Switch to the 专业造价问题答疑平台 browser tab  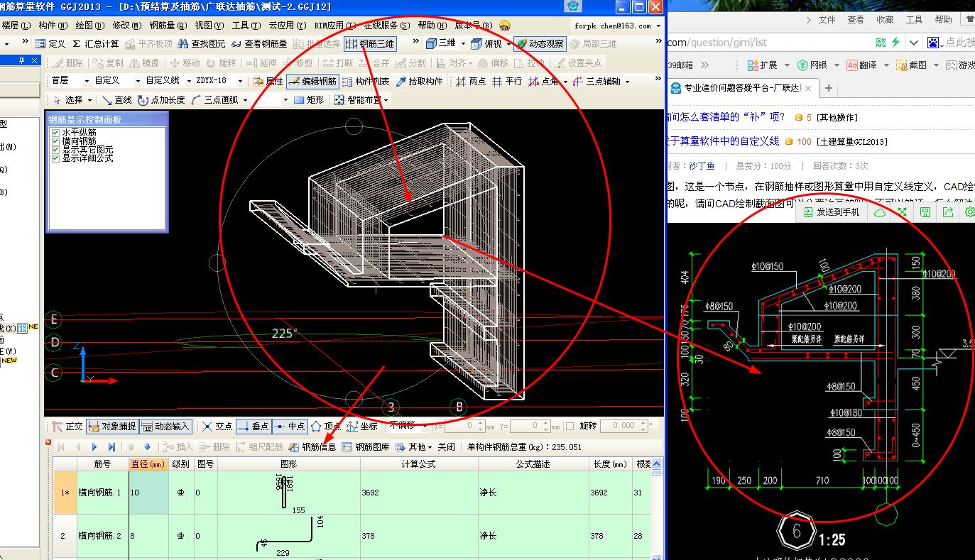click(739, 89)
